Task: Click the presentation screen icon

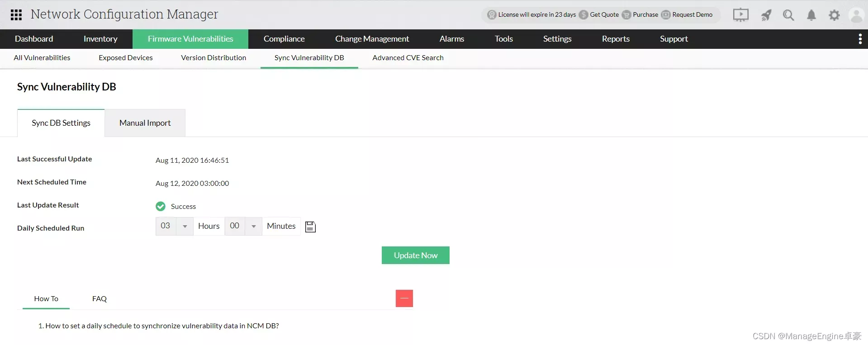Action: pyautogui.click(x=740, y=15)
